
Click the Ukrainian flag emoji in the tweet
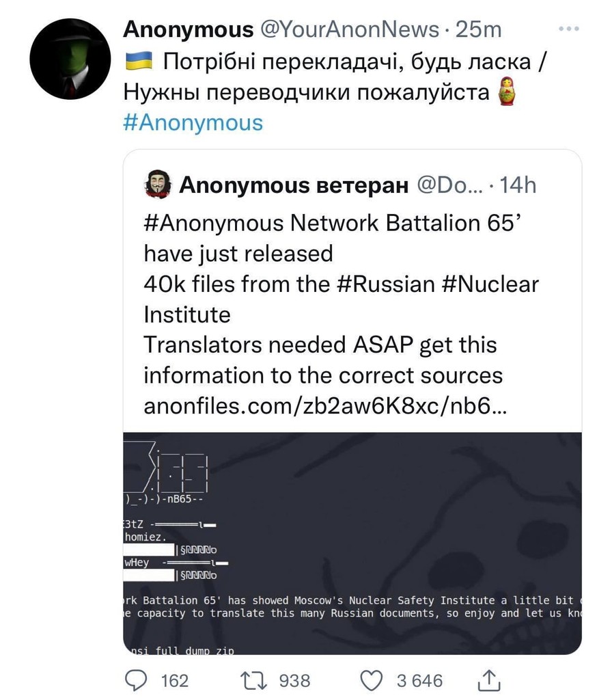tap(139, 60)
